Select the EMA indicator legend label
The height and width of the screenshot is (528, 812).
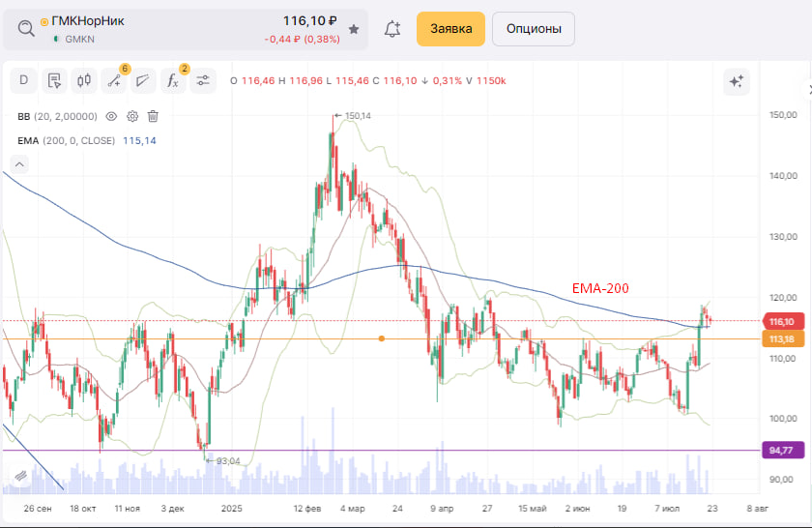[26, 140]
